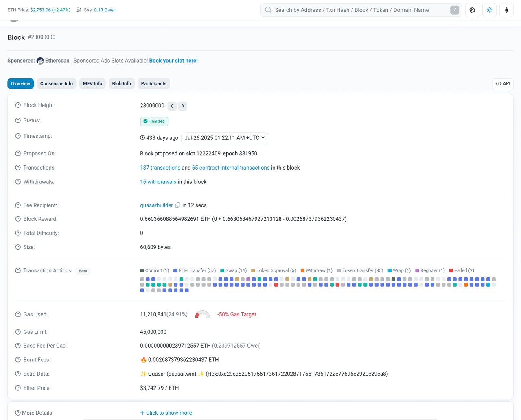
Task: Open the quasarbuilder fee recipient link
Action: pyautogui.click(x=156, y=205)
